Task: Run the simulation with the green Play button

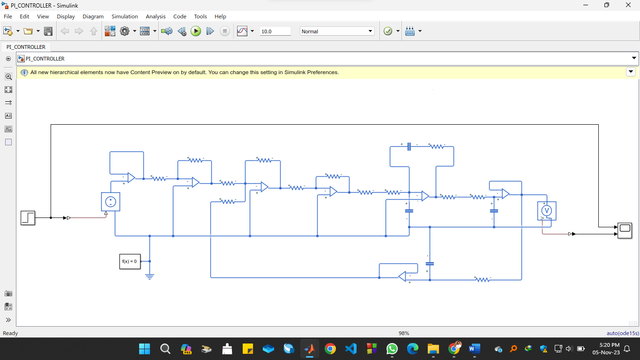Action: pyautogui.click(x=196, y=31)
